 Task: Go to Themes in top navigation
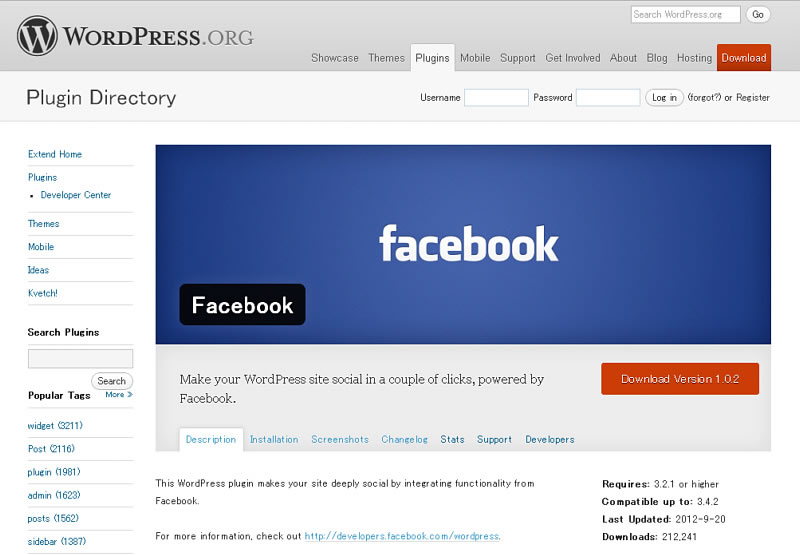coord(386,58)
